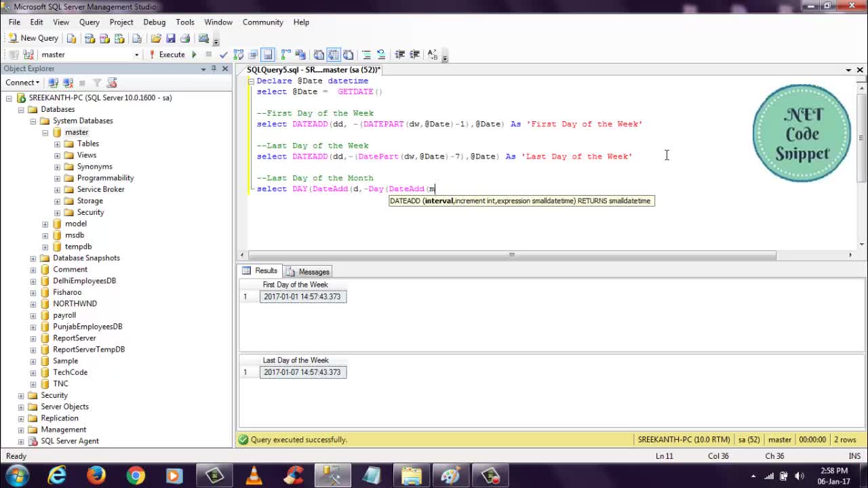Click the Windows Start button

click(17, 475)
